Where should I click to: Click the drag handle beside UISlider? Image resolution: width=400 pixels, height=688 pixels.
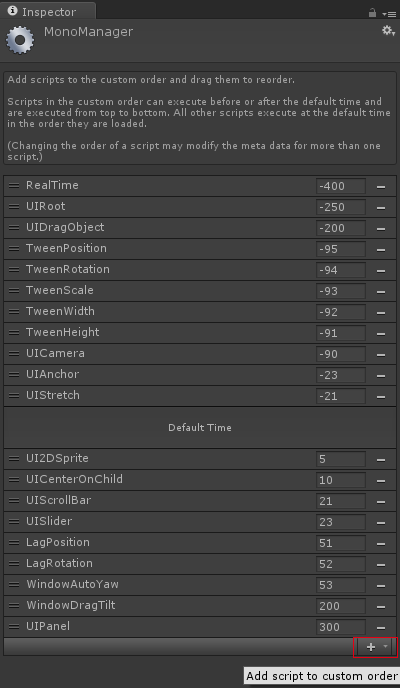[x=14, y=522]
